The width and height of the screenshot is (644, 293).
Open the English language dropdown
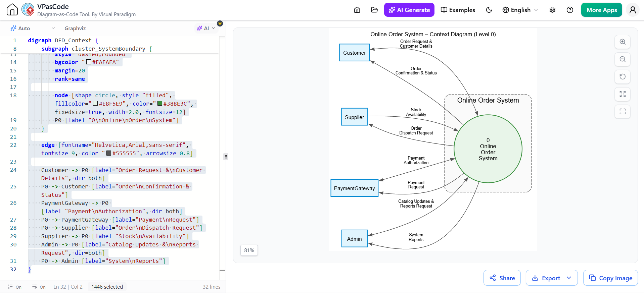[520, 10]
